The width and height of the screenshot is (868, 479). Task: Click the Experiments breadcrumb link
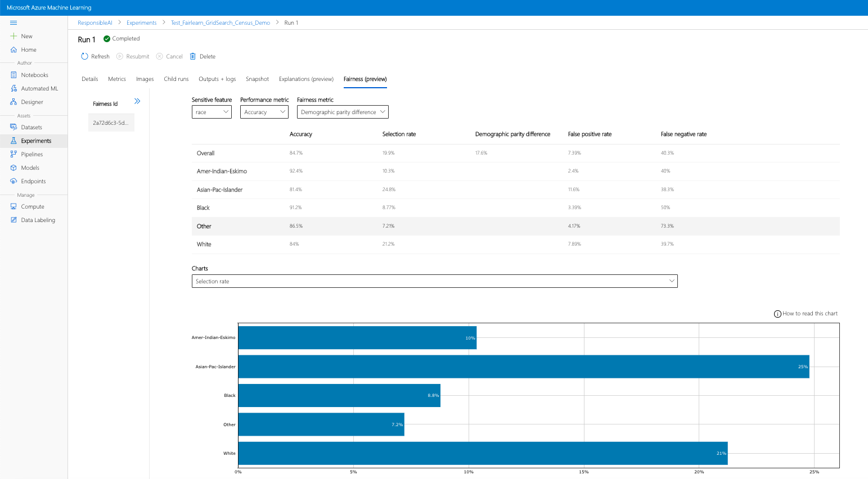[141, 22]
